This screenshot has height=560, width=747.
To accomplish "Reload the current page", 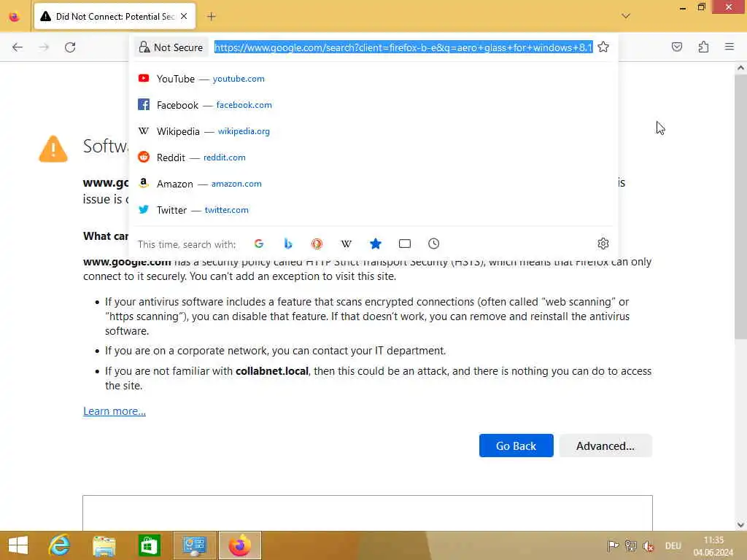I will tap(70, 47).
